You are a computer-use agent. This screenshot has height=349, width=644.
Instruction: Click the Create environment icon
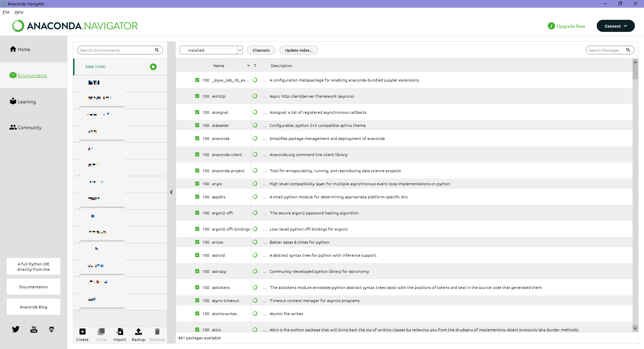coord(82,332)
